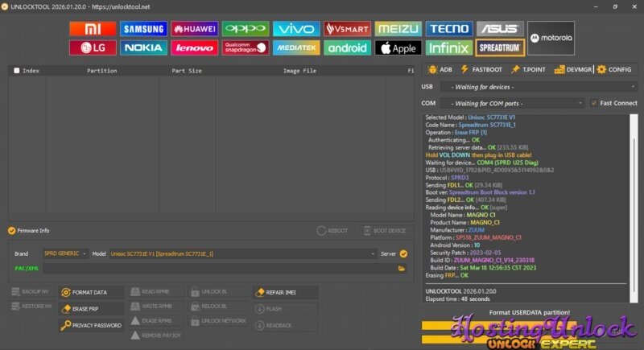The image size is (644, 350).
Task: Pick the MediaTek brand logo
Action: [295, 47]
